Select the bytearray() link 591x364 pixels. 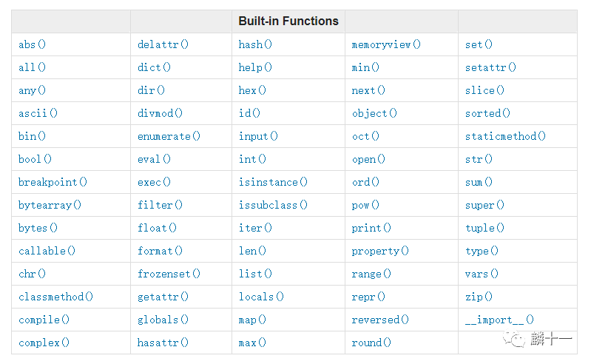[x=50, y=205]
